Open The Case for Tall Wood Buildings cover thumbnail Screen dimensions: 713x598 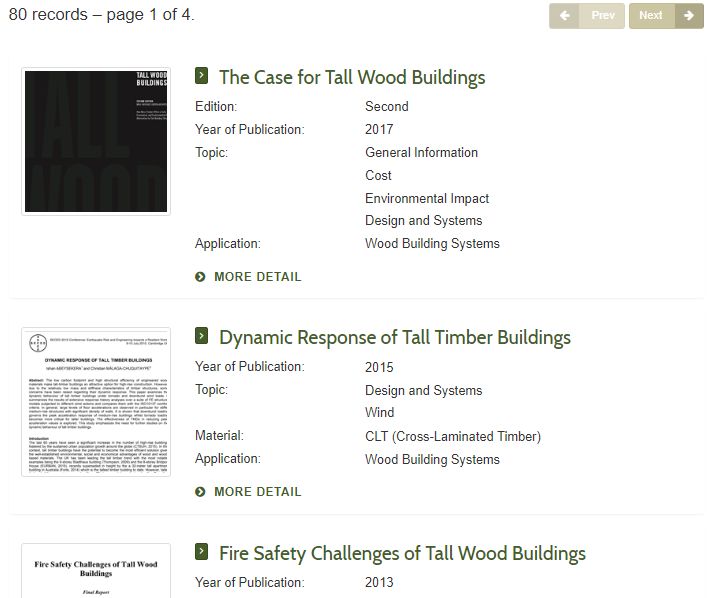96,141
